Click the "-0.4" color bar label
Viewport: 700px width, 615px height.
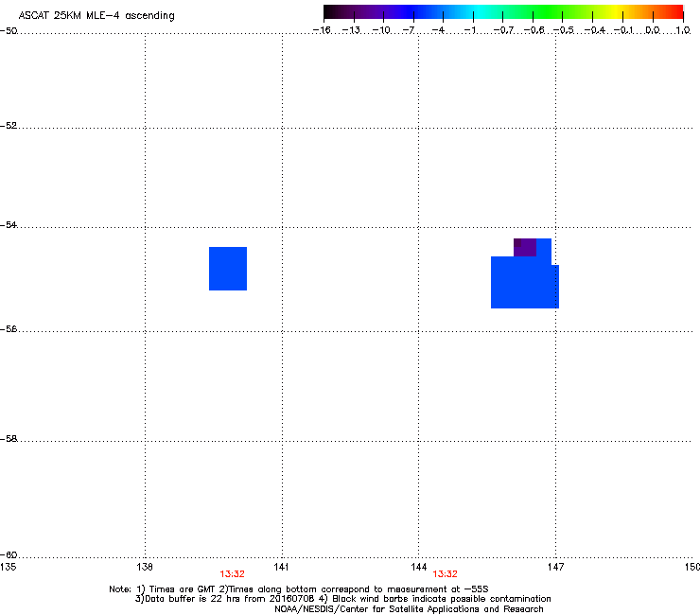(x=595, y=30)
